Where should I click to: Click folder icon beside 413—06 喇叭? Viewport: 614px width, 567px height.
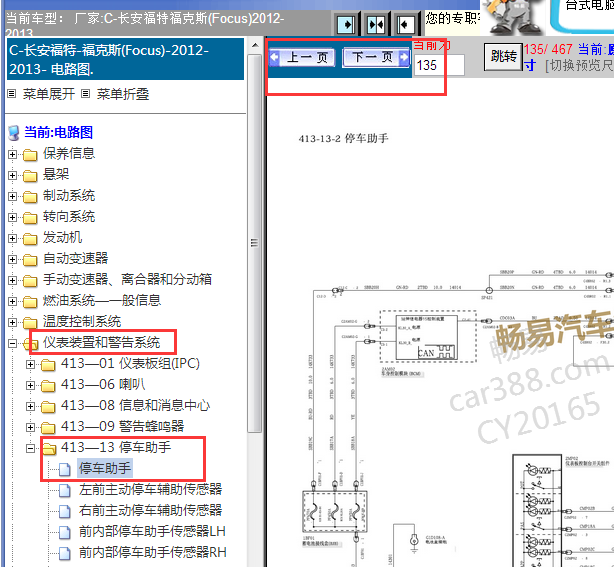[48, 386]
